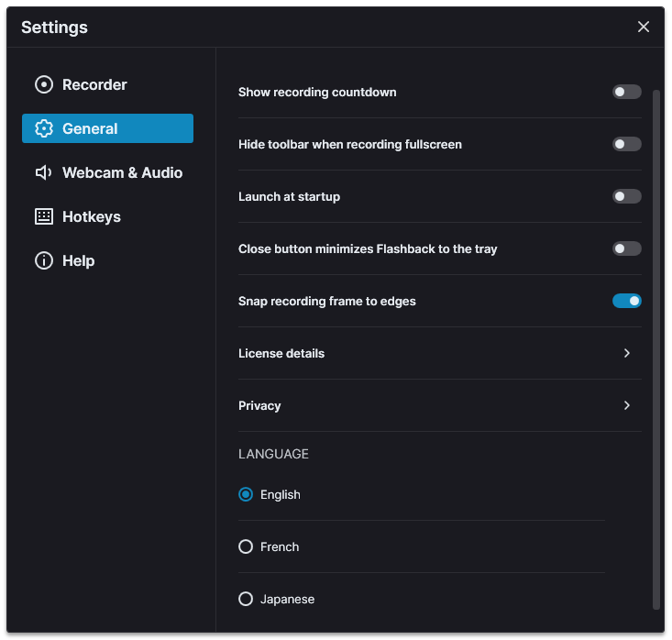Screen dimensions: 672x640
Task: Click the Recorder circle icon in sidebar
Action: [44, 84]
